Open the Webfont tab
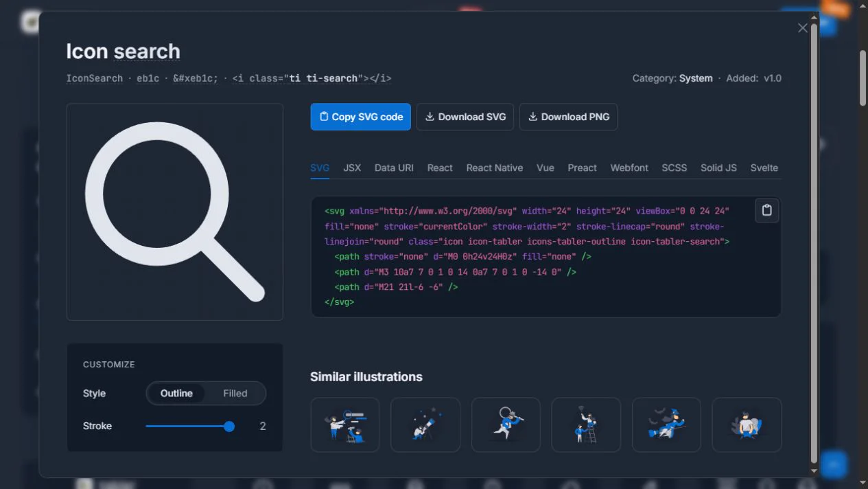The height and width of the screenshot is (489, 868). coord(629,168)
